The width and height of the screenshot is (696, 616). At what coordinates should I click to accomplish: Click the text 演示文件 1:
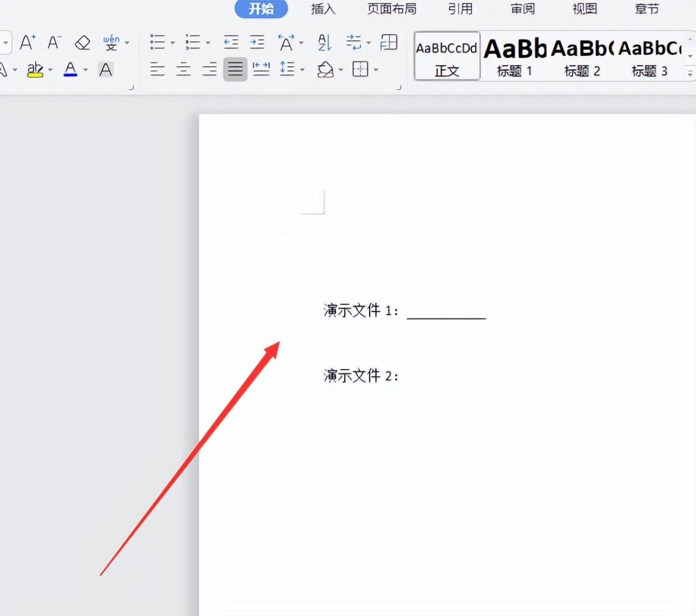tap(361, 310)
